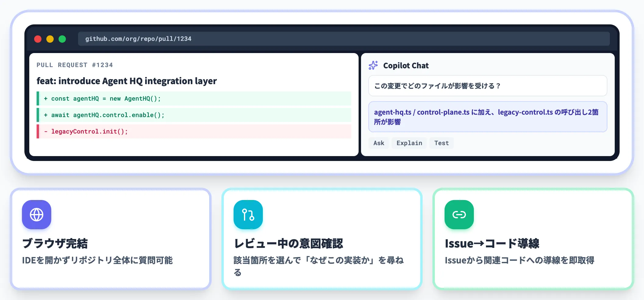
Task: Click the globe icon on ブラウザ完結 card
Action: tap(37, 215)
